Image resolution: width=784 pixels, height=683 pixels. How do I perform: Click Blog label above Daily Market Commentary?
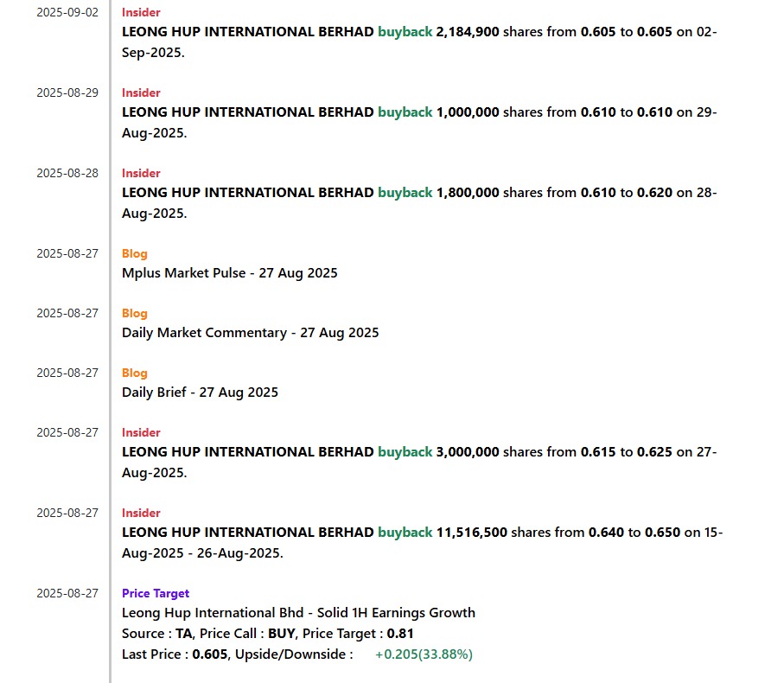coord(135,314)
